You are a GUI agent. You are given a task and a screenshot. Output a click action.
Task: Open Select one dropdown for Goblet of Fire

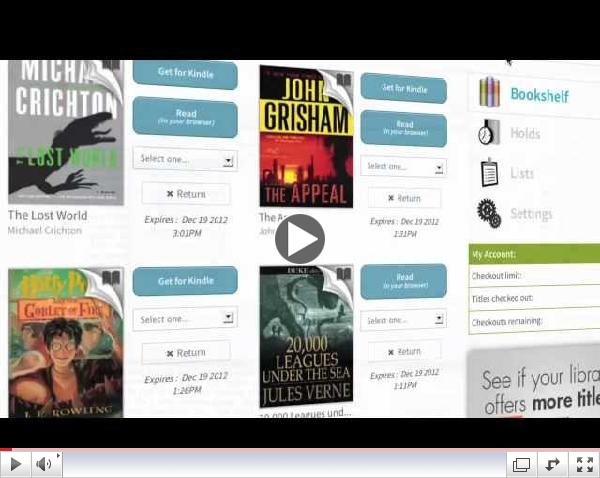click(185, 318)
